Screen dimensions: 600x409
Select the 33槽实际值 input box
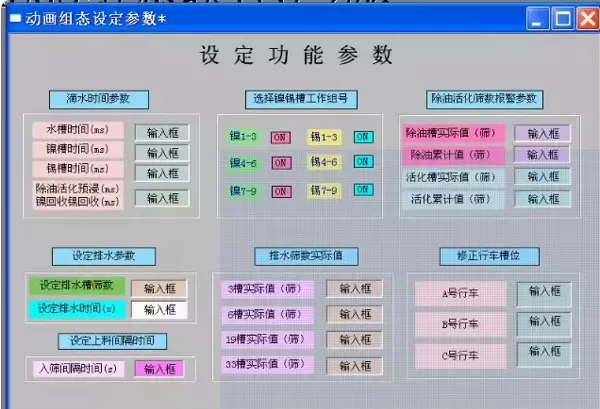click(354, 364)
